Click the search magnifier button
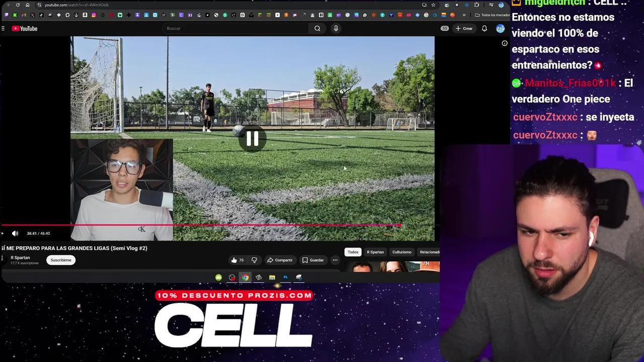Viewport: 644px width, 362px height. [317, 28]
